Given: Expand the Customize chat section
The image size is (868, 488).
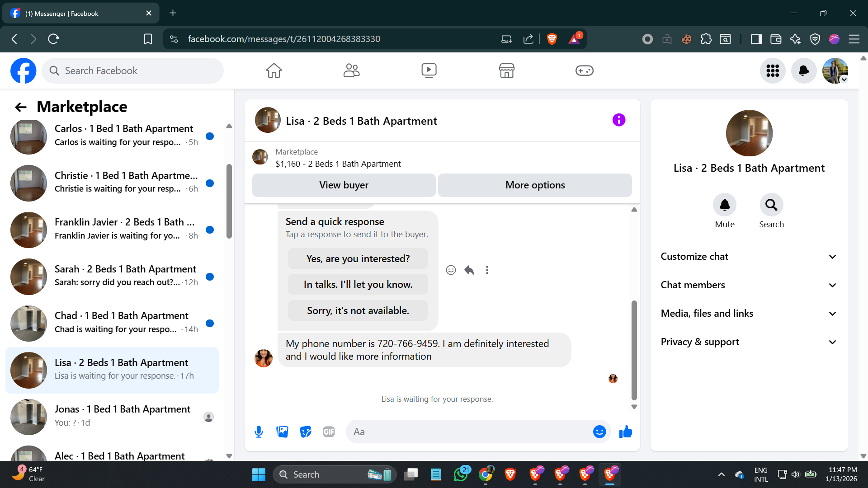Looking at the screenshot, I should (748, 257).
